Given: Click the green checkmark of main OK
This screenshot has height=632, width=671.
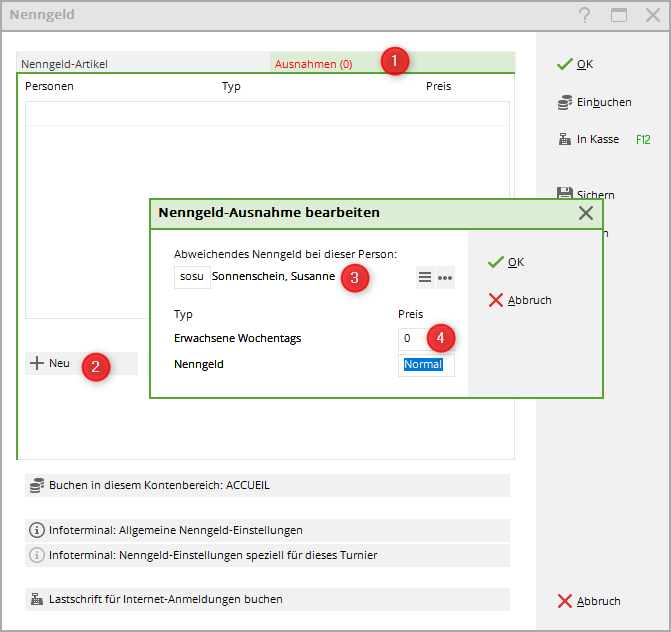Looking at the screenshot, I should coord(564,64).
